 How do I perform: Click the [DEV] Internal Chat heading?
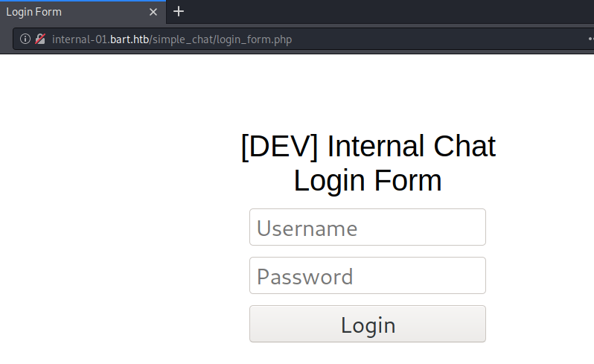coord(368,147)
